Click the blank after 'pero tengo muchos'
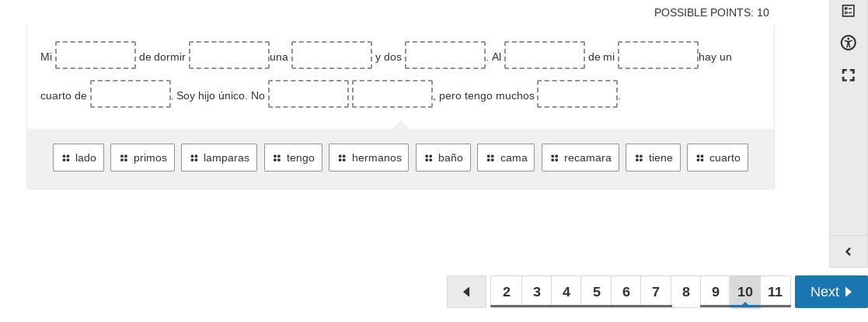868x322 pixels. (x=577, y=94)
